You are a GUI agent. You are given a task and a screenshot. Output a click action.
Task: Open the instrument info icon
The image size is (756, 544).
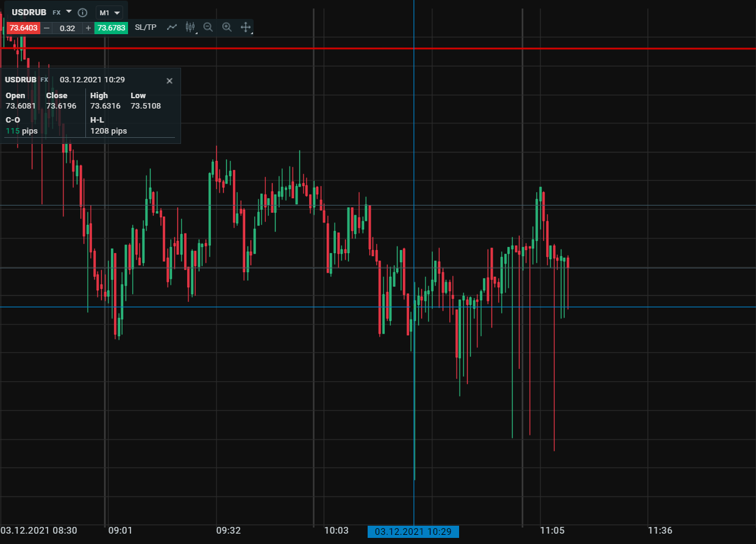(x=83, y=12)
